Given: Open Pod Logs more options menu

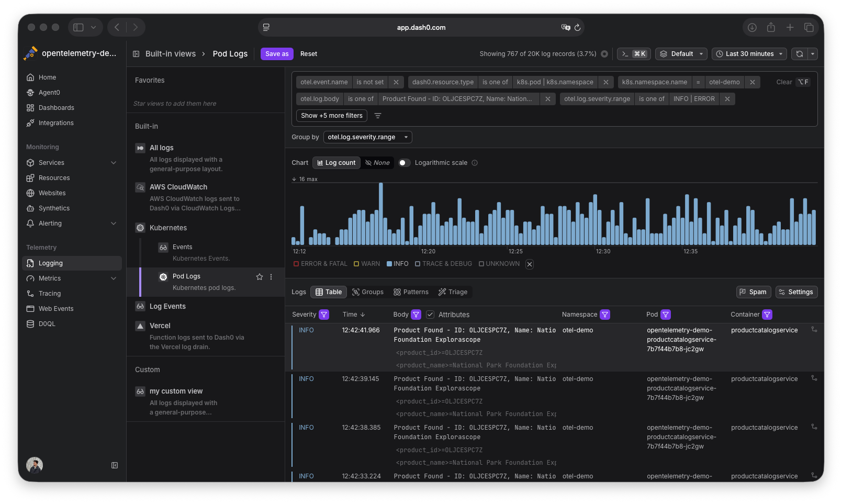Looking at the screenshot, I should tap(271, 277).
